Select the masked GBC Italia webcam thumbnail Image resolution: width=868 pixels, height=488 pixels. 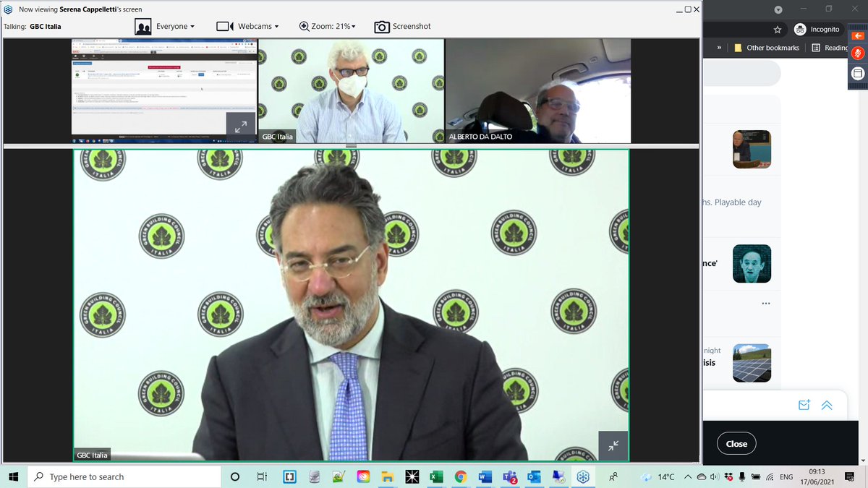pos(351,91)
